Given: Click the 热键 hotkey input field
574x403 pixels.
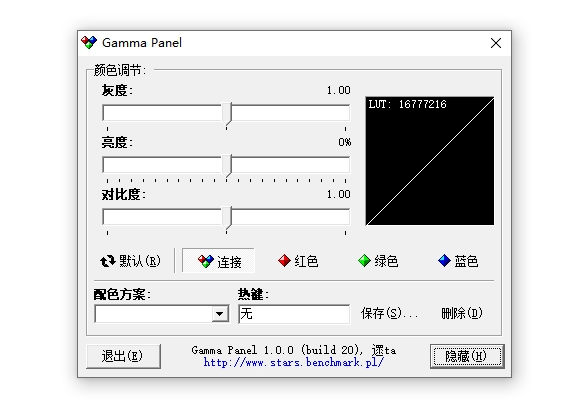Looking at the screenshot, I should click(294, 314).
